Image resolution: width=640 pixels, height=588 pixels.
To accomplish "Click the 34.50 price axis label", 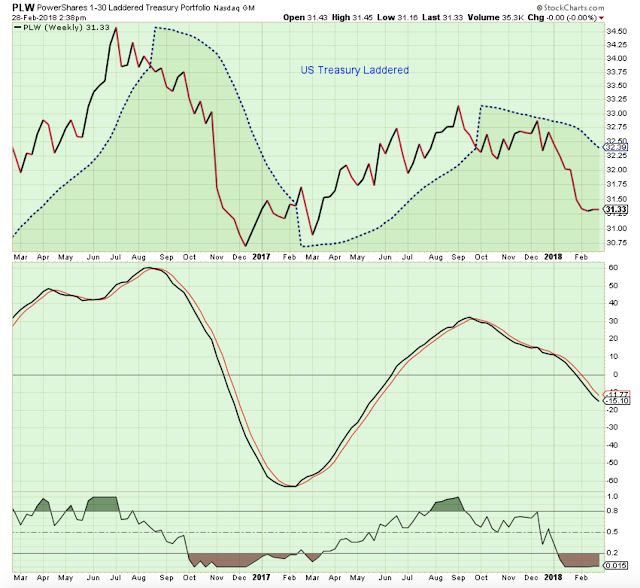I will click(617, 31).
